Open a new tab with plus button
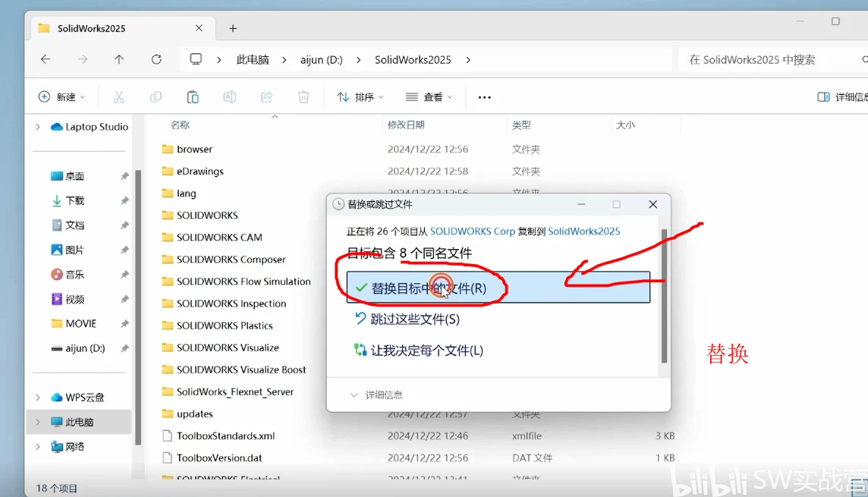This screenshot has height=497, width=868. point(233,28)
